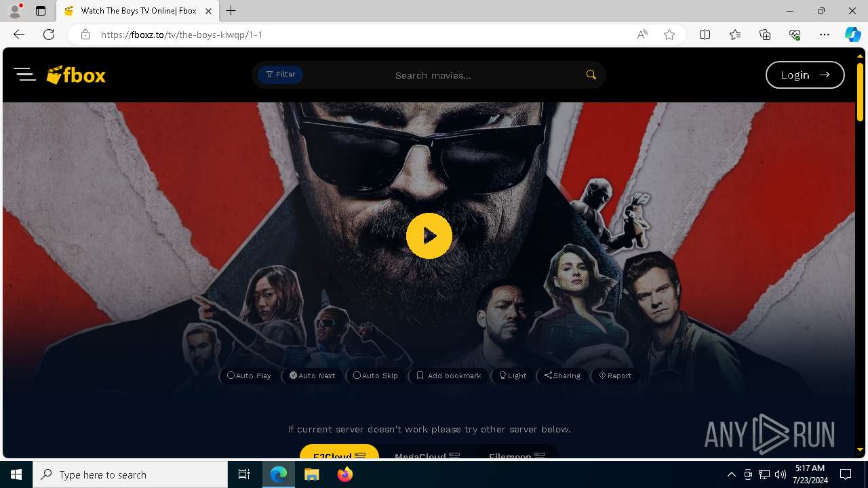The height and width of the screenshot is (488, 868).
Task: Open File Explorer from taskbar
Action: [311, 474]
